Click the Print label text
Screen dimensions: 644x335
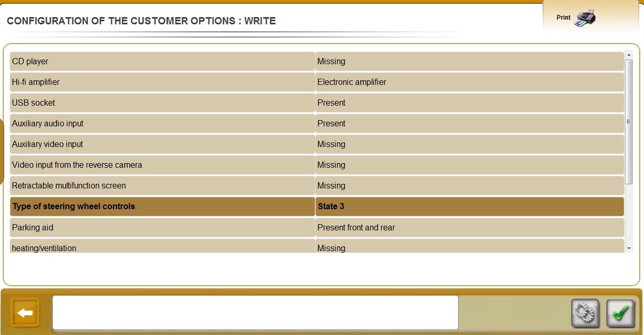[563, 18]
